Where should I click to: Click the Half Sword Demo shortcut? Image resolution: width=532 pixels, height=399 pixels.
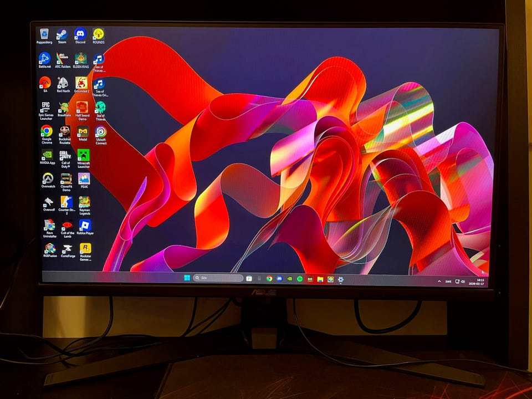pos(82,111)
